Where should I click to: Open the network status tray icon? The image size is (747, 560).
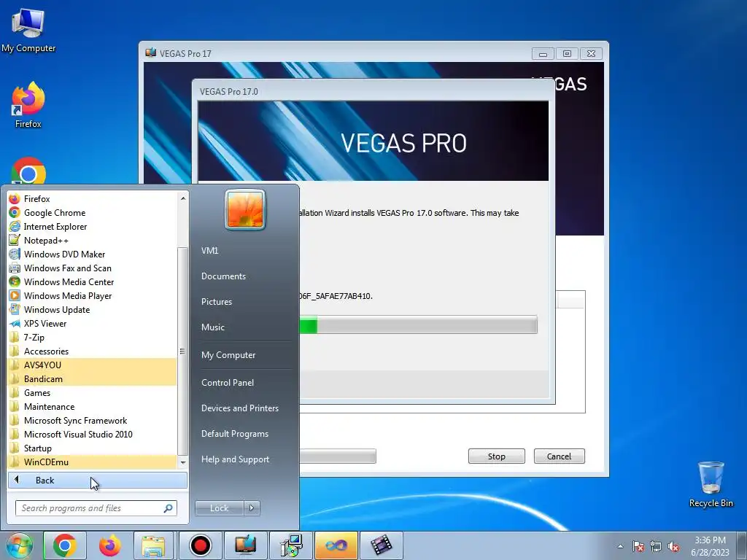pyautogui.click(x=656, y=546)
